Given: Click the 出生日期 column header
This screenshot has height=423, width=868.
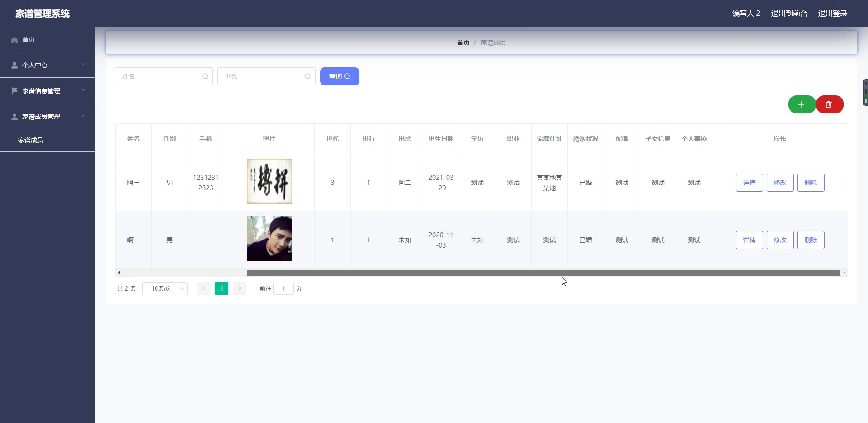Looking at the screenshot, I should tap(441, 139).
